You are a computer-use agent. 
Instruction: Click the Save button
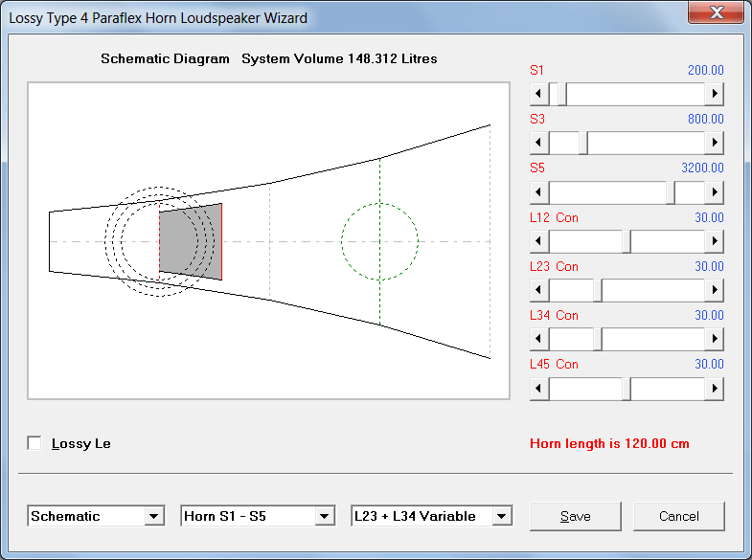pos(576,516)
